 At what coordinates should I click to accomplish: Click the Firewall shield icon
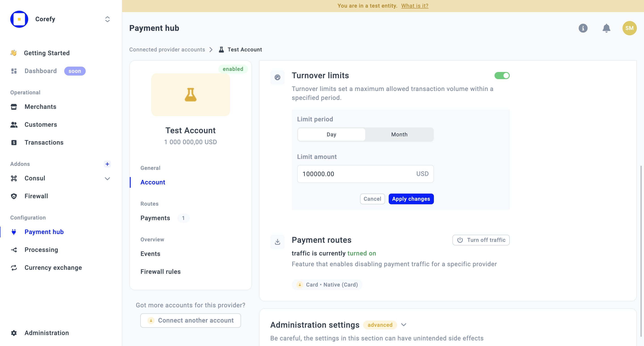coord(14,196)
